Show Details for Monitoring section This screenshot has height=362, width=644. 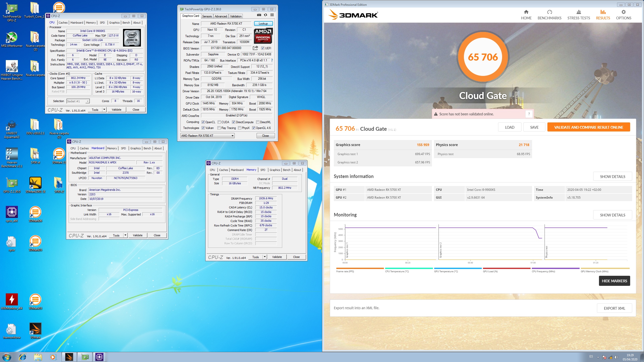coord(612,215)
